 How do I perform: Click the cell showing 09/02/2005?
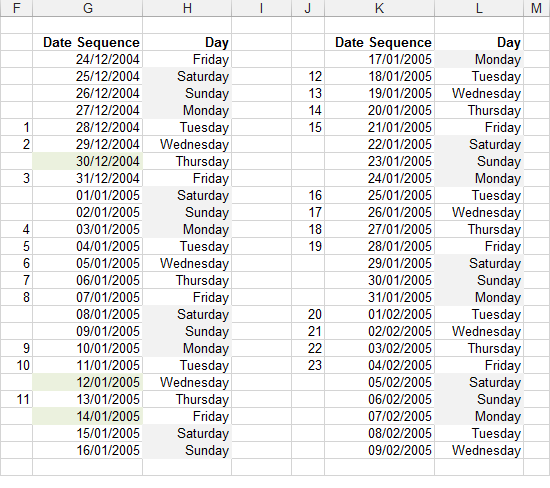coord(380,450)
